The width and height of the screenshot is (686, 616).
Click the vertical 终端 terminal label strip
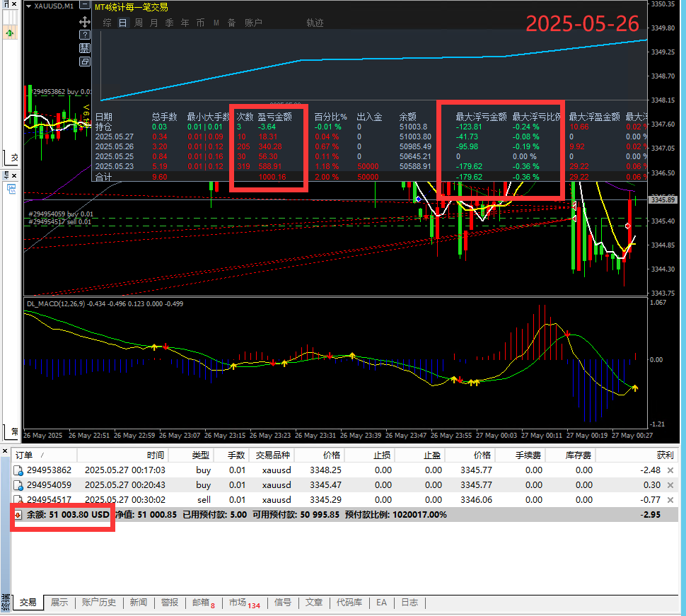pos(5,602)
